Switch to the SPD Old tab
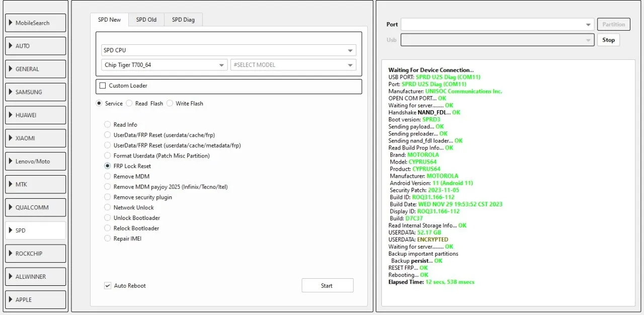The image size is (644, 315). pyautogui.click(x=146, y=20)
